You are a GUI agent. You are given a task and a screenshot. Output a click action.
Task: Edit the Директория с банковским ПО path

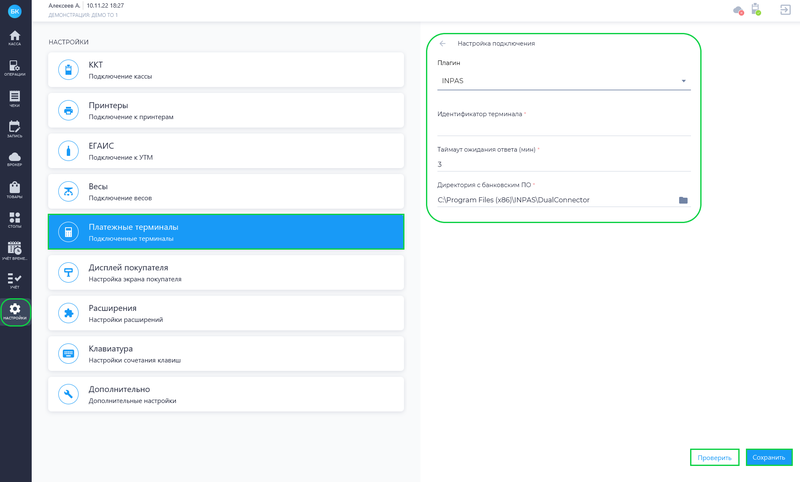(556, 200)
